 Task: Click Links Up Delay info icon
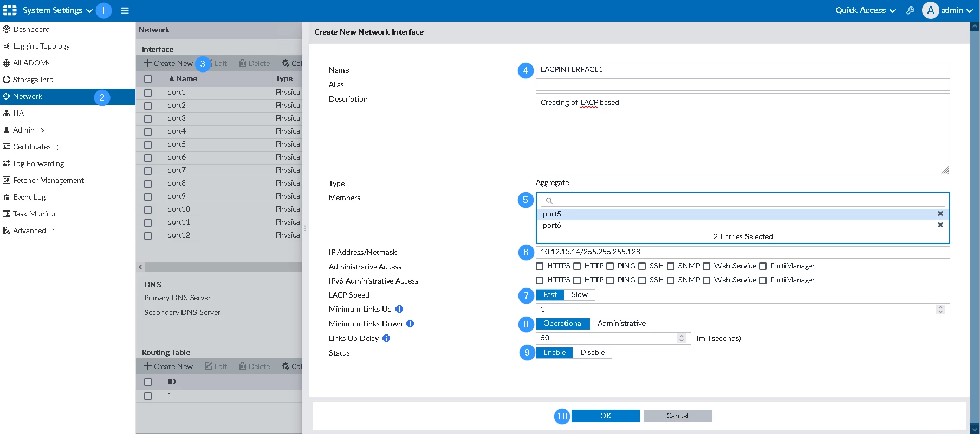(x=386, y=338)
